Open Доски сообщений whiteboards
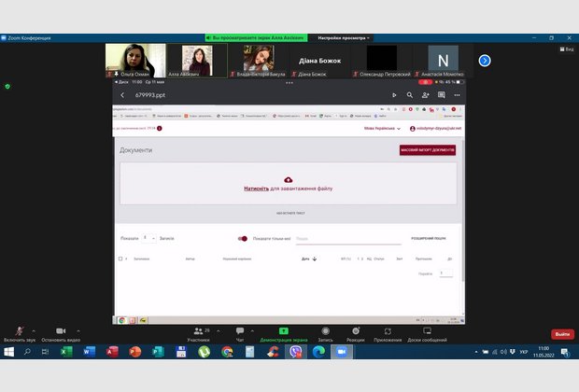This screenshot has width=579, height=392. (x=426, y=331)
